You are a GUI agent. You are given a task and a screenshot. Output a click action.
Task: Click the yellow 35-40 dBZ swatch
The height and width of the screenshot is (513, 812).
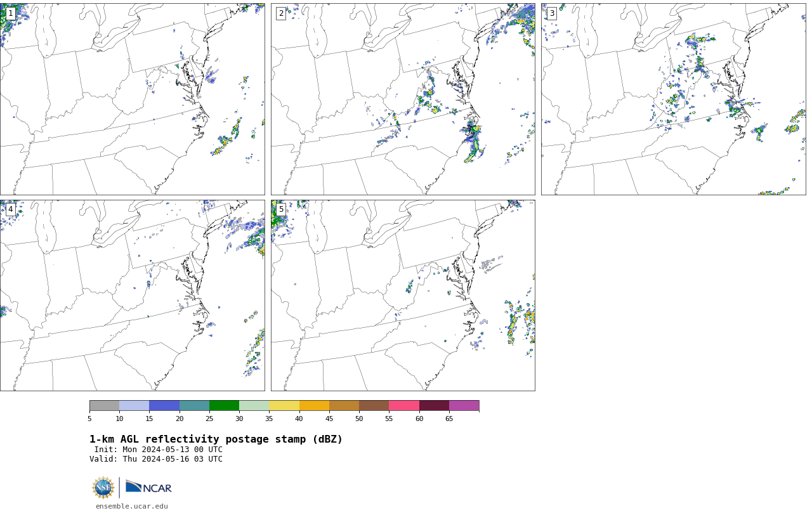(x=284, y=406)
